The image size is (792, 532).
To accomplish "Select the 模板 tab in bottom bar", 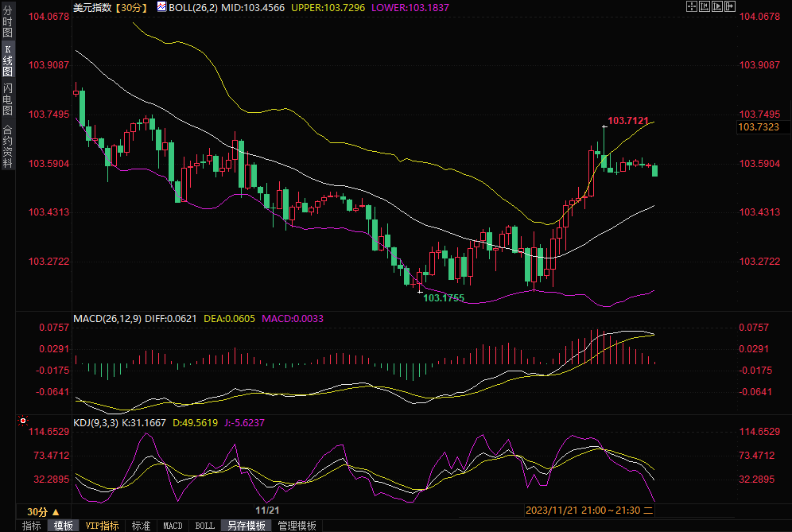I will coord(63,526).
